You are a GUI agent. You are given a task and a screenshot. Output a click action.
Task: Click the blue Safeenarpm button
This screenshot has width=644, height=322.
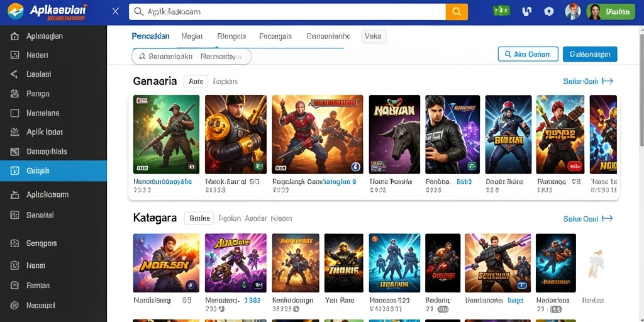click(x=590, y=54)
